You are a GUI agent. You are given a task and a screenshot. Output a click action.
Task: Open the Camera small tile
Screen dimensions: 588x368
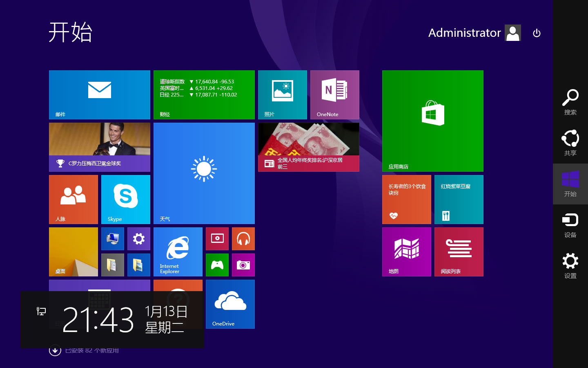[x=243, y=265]
